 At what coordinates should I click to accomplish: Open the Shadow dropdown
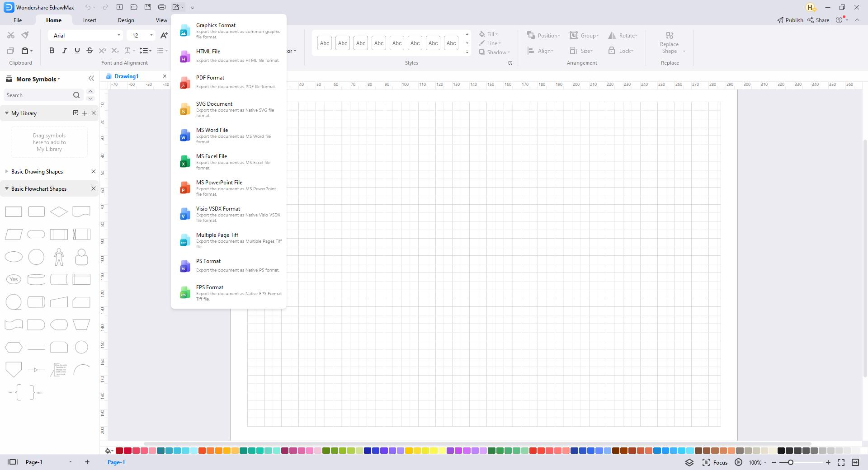pyautogui.click(x=495, y=52)
